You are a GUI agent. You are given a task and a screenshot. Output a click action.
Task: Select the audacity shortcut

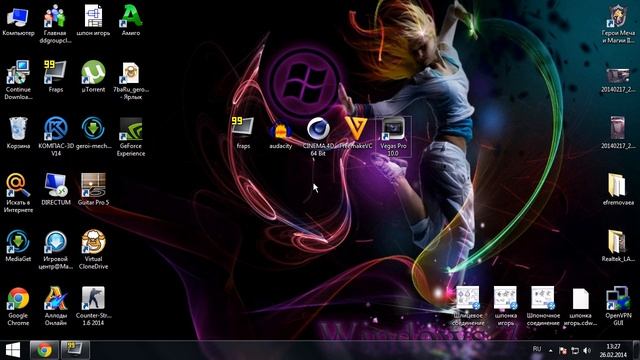[280, 133]
